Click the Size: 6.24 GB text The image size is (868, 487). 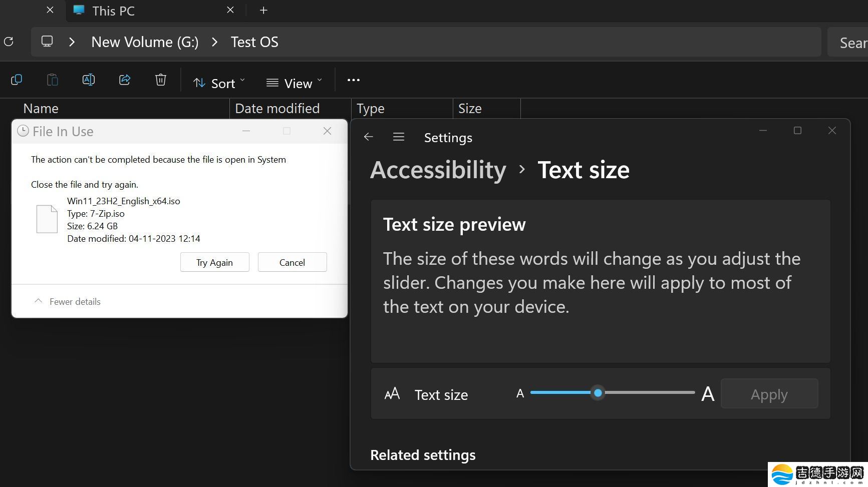pyautogui.click(x=92, y=226)
